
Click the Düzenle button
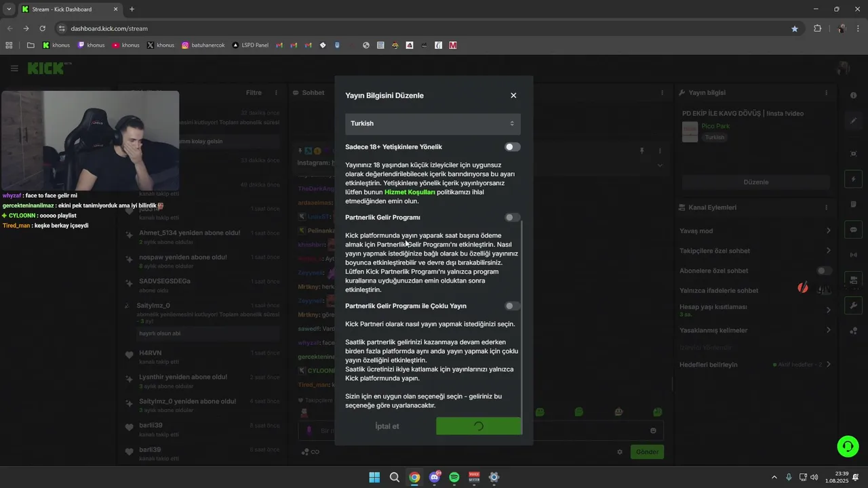pyautogui.click(x=756, y=182)
